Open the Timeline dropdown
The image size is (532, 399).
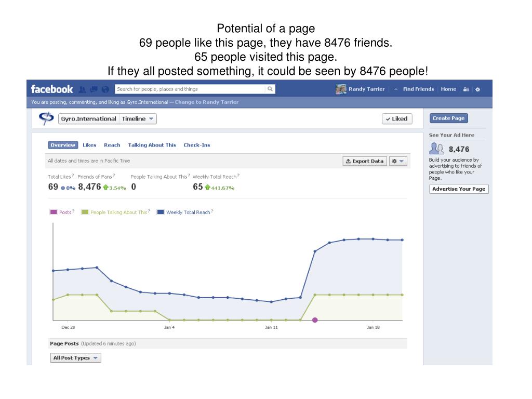(138, 119)
